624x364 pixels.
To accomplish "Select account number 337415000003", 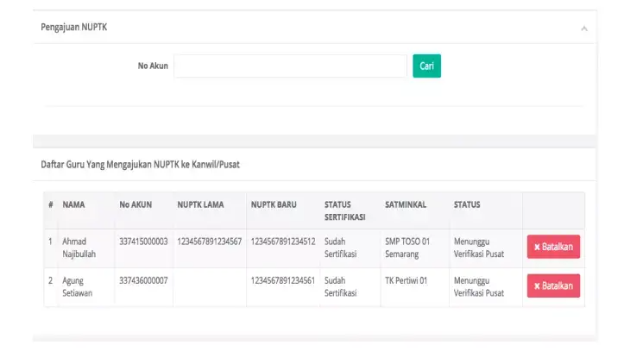I will 143,242.
